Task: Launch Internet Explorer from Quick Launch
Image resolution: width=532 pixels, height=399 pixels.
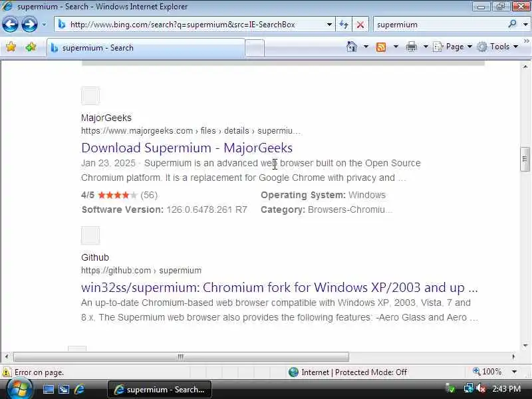Action: click(79, 389)
